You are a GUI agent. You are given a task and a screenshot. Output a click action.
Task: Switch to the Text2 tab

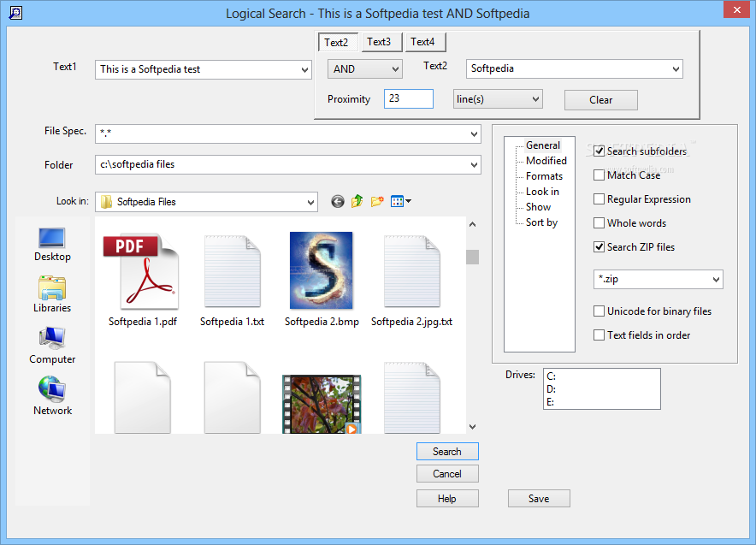click(336, 43)
